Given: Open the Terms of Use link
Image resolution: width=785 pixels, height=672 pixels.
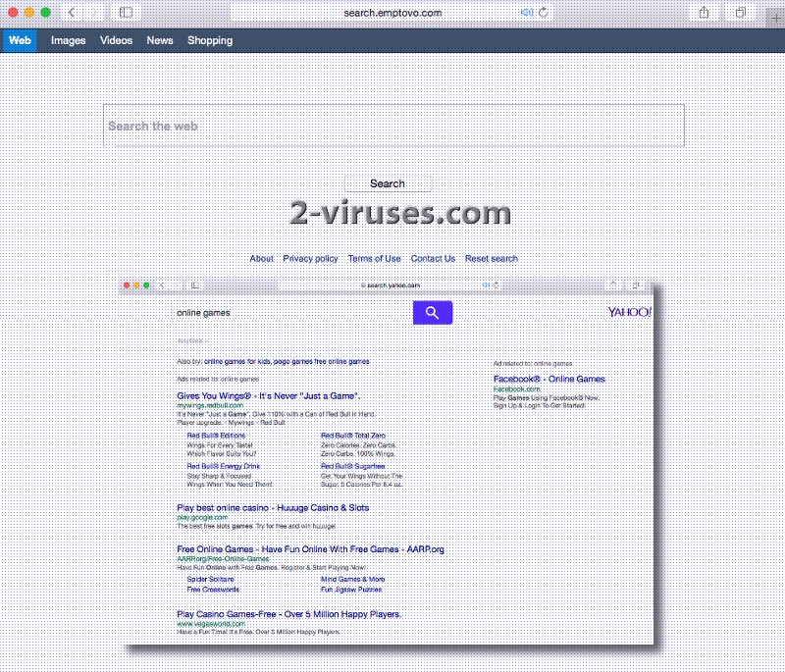Looking at the screenshot, I should click(x=375, y=259).
